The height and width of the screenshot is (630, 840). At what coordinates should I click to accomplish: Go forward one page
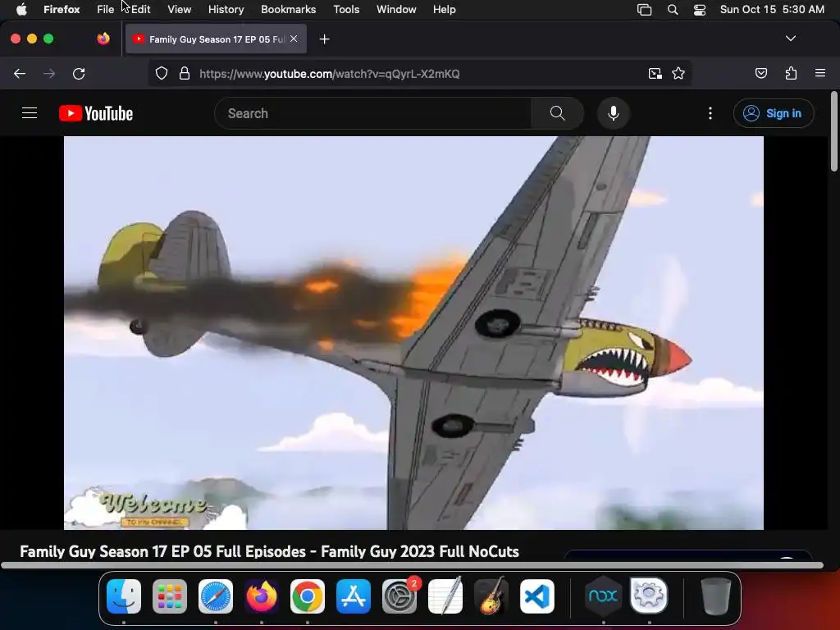(49, 73)
